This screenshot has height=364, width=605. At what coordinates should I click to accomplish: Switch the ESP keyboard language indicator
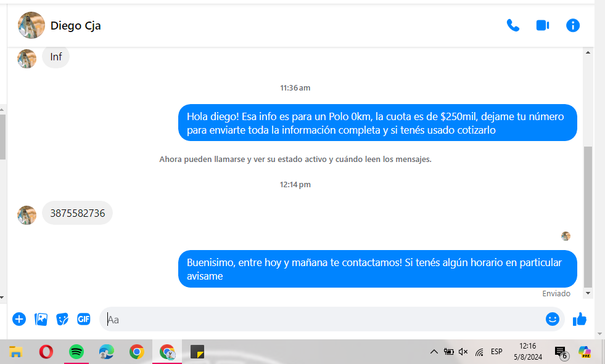click(496, 352)
